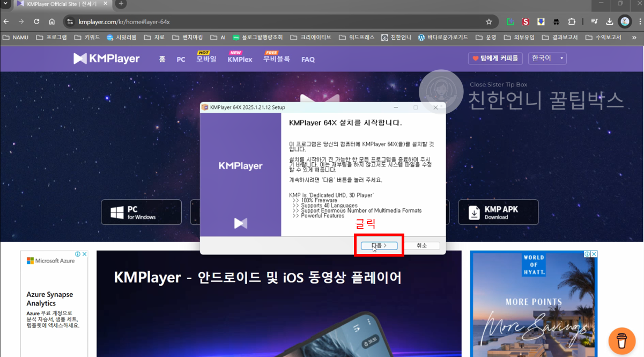This screenshot has width=644, height=357.
Task: Open the 운영 bookmark folder
Action: point(486,38)
